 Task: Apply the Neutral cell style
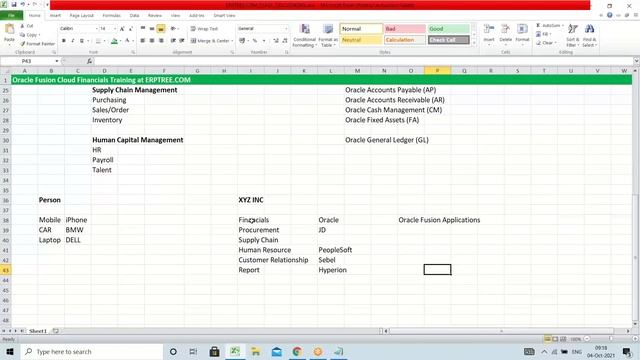(x=361, y=40)
